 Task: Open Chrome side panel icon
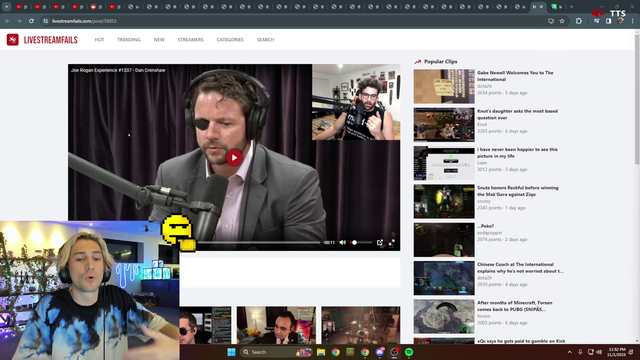coord(609,21)
